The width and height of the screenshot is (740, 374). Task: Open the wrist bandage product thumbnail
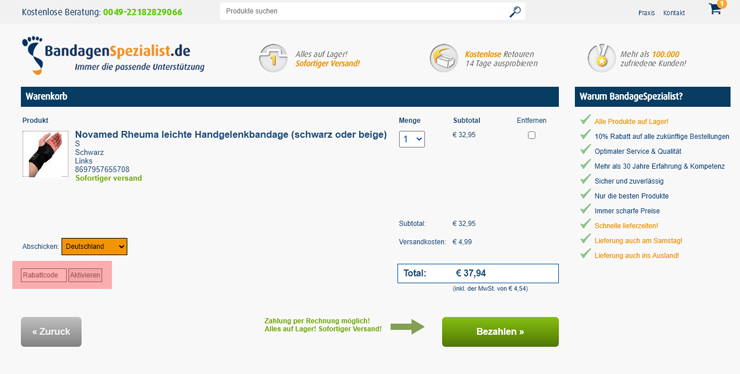click(x=45, y=154)
